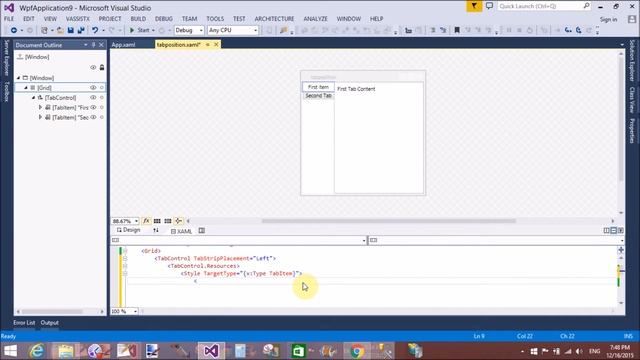
Task: Toggle lock for the Grid row
Action: coord(102,88)
